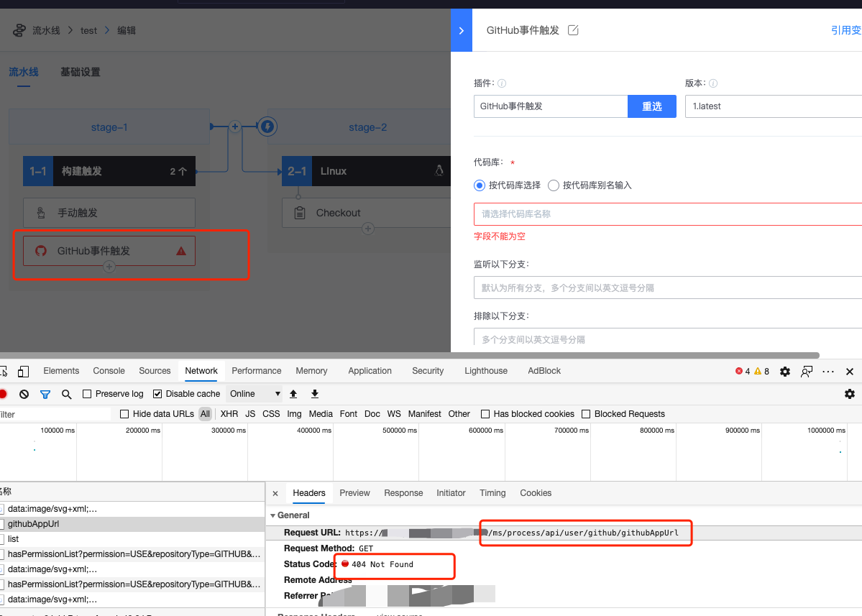Open DevTools more options ellipsis

pyautogui.click(x=828, y=372)
